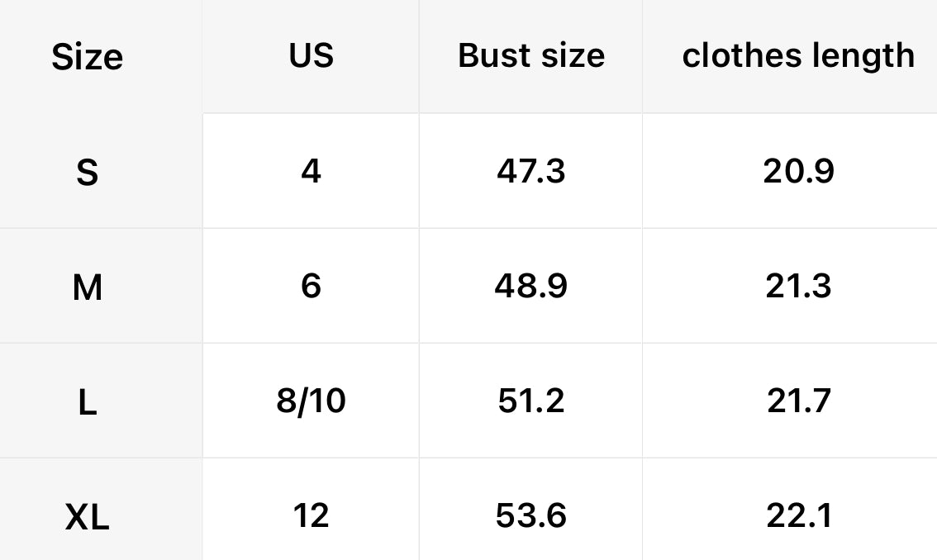Select US size 6 cell
This screenshot has width=937, height=560.
click(x=312, y=286)
